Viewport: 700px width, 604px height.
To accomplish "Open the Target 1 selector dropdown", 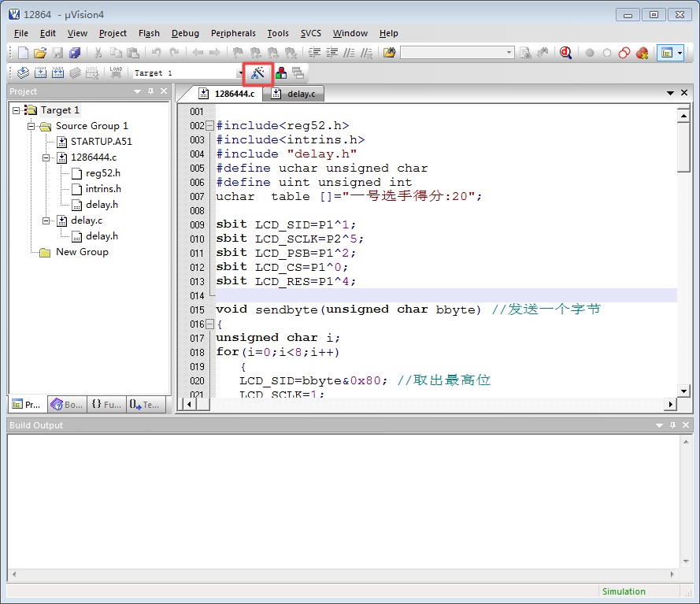I will pyautogui.click(x=241, y=72).
